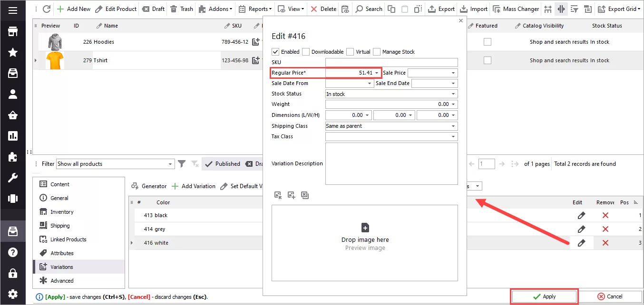Image resolution: width=644 pixels, height=305 pixels.
Task: Click the refresh icon in the toolbar
Action: click(46, 9)
